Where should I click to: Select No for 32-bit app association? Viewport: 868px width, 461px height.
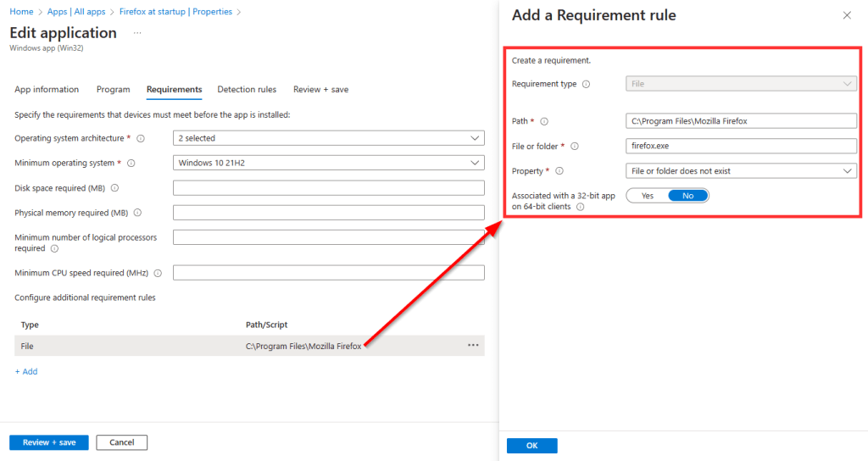tap(687, 196)
